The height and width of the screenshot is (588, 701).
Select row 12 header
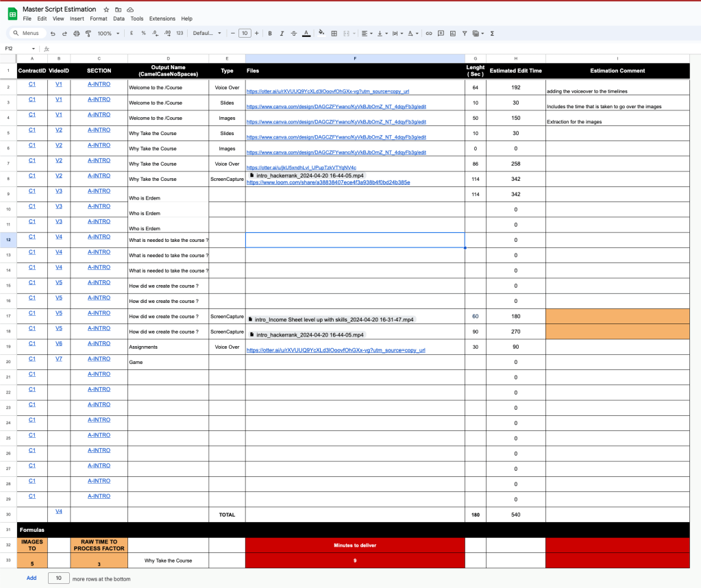(8, 240)
